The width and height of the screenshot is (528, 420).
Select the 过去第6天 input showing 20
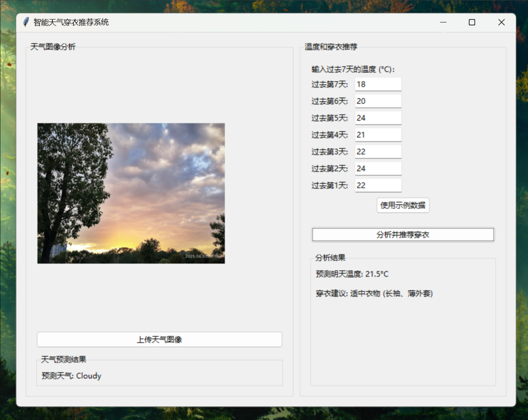(378, 101)
